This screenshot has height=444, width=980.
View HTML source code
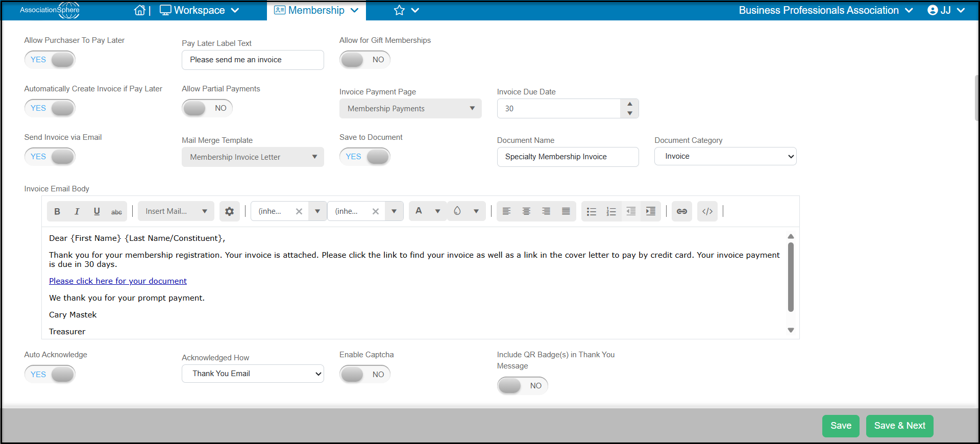coord(707,211)
